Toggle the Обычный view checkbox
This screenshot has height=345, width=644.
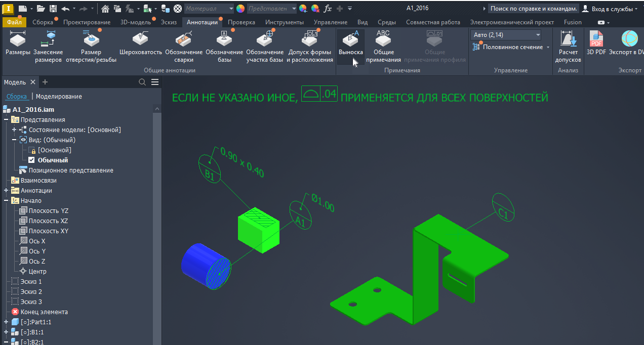click(x=31, y=160)
